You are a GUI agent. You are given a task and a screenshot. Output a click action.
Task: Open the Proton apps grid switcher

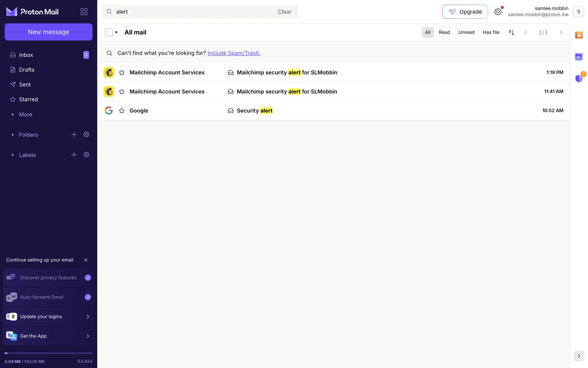coord(84,12)
